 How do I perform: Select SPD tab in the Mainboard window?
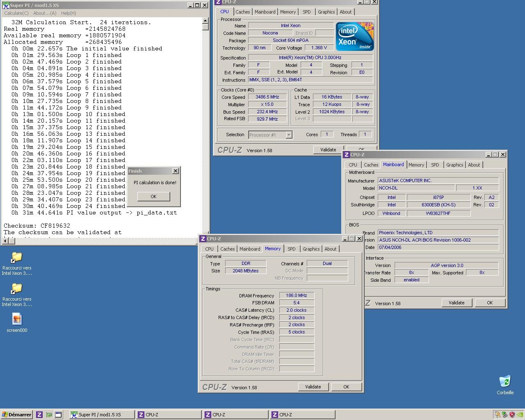(x=435, y=165)
